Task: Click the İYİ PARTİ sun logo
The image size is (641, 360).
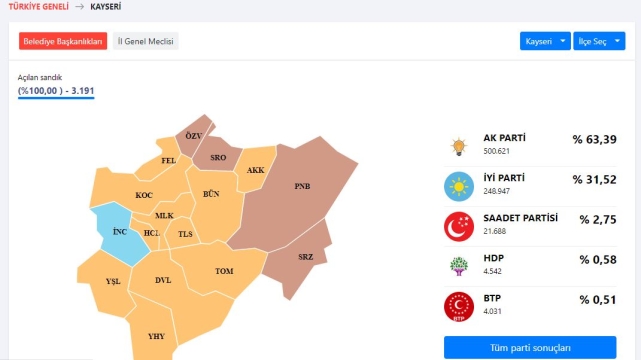Action: (x=459, y=186)
